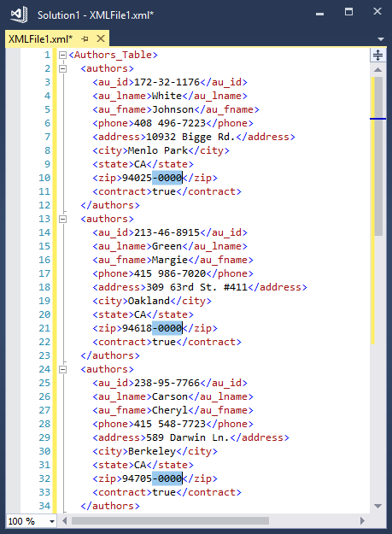Open the document tab list dropdown arrow

(x=381, y=39)
